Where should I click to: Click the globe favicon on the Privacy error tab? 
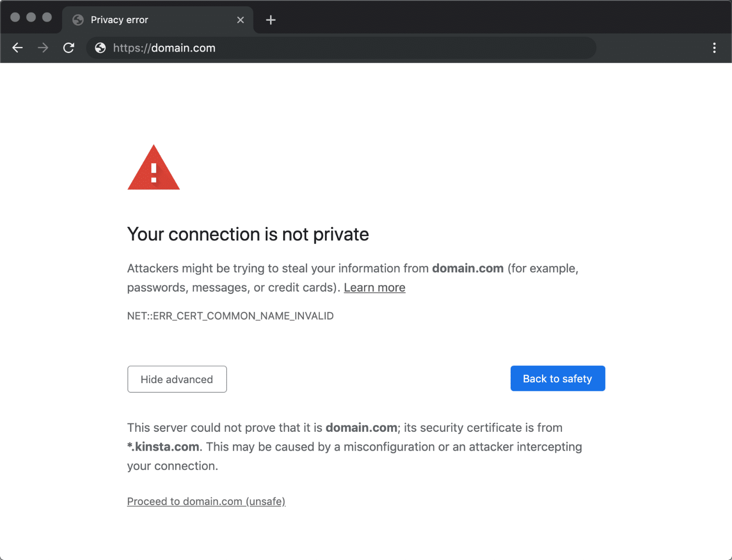(78, 20)
